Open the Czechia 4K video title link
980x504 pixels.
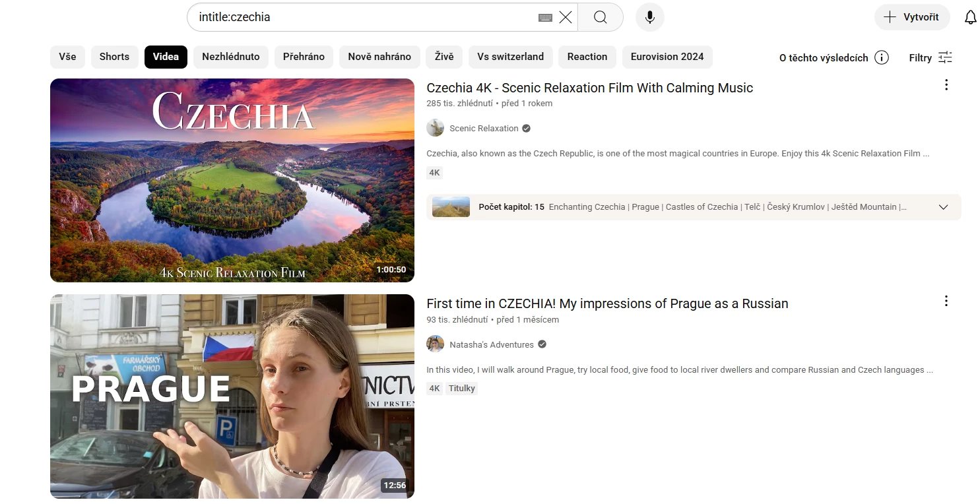point(589,88)
